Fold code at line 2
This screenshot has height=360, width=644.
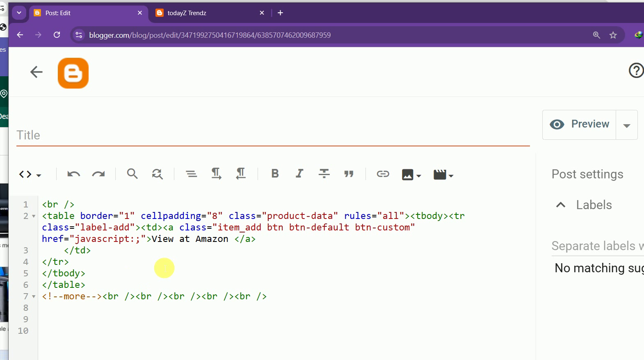click(34, 216)
